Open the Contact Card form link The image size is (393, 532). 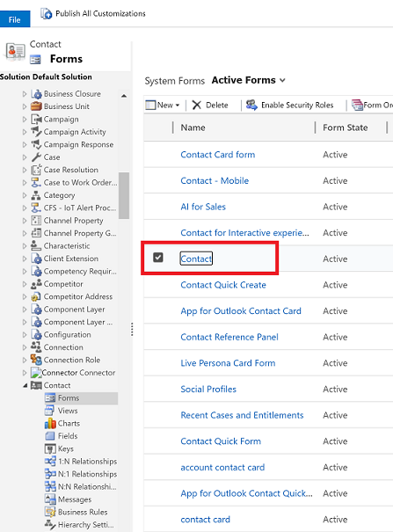click(x=218, y=155)
